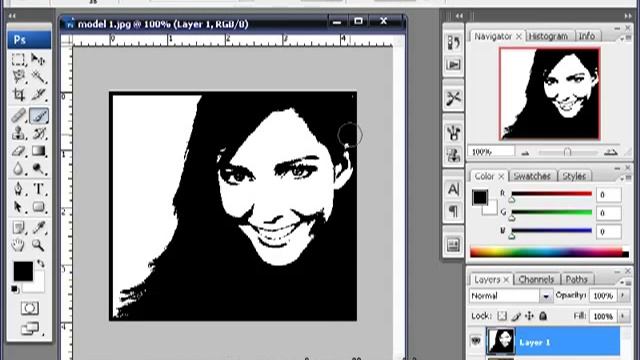This screenshot has height=360, width=640.
Task: Click the Ps logo at toolbox top
Action: coord(29,40)
